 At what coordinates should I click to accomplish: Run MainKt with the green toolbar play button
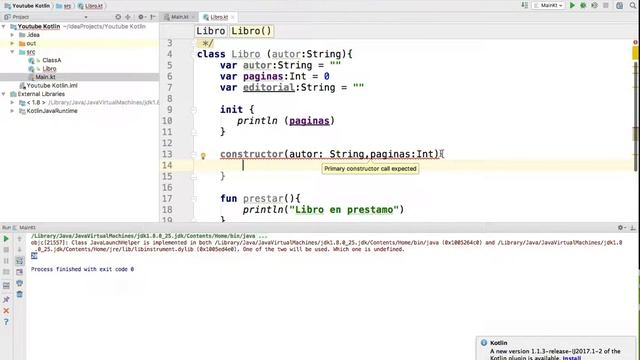coord(572,5)
